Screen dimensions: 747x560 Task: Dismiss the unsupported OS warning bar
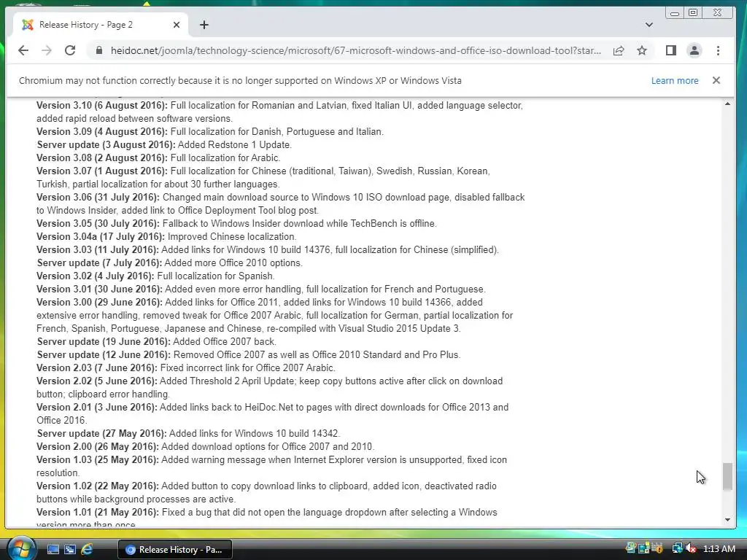click(716, 80)
